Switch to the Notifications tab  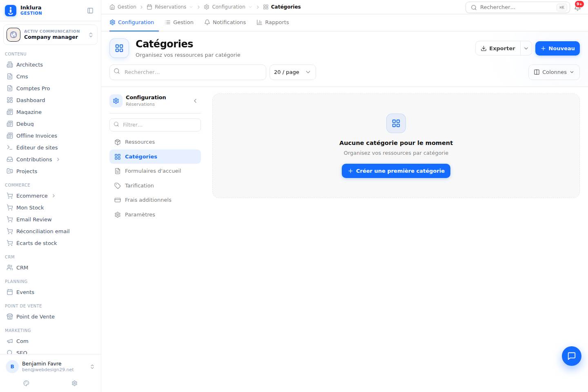point(225,22)
